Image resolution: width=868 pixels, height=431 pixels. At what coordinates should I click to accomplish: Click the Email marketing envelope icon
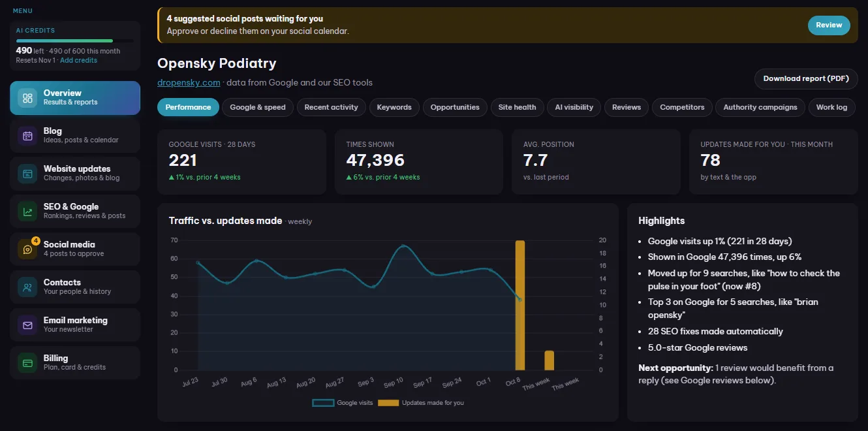point(27,325)
